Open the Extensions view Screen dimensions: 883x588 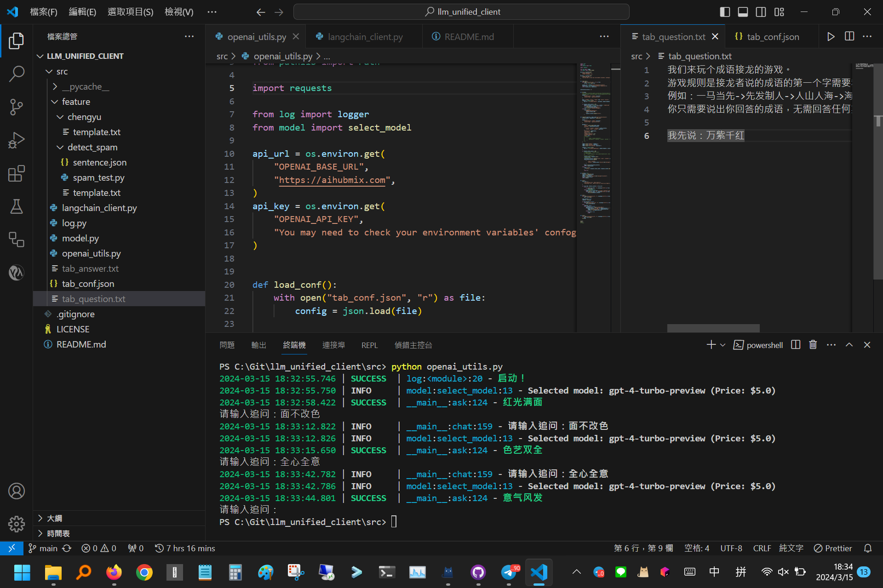pyautogui.click(x=17, y=173)
